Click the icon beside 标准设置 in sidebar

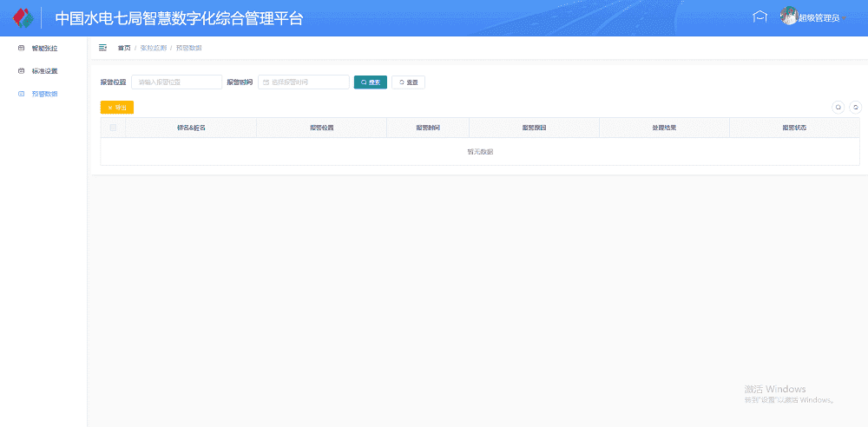22,70
